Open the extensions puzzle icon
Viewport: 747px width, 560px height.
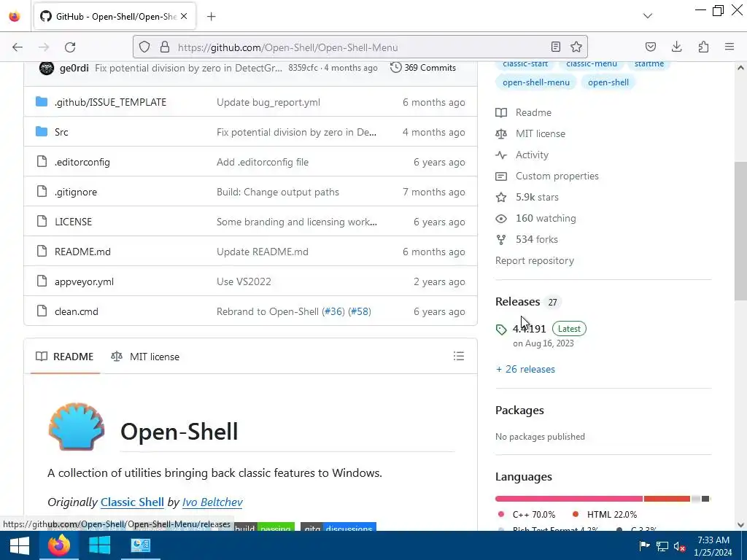(x=703, y=47)
